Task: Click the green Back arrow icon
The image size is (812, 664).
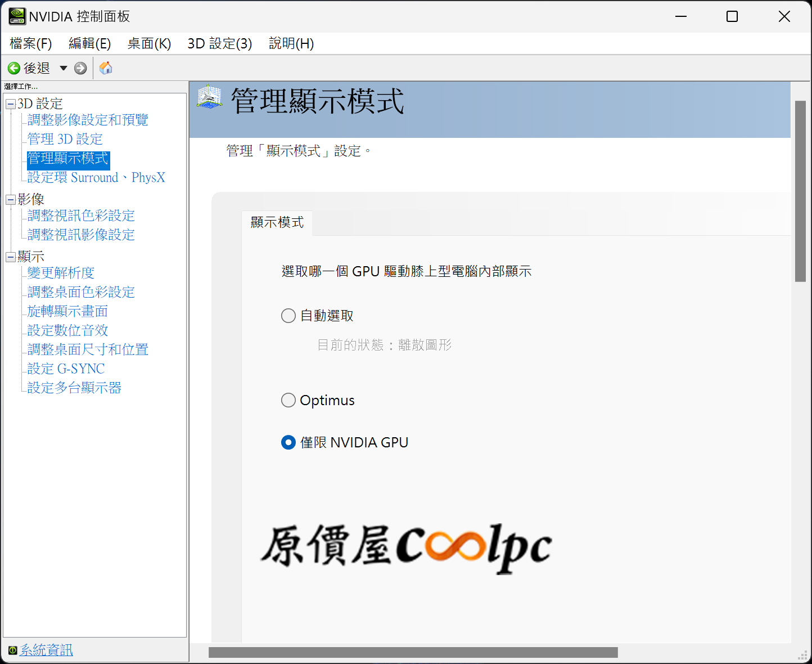Action: point(13,68)
